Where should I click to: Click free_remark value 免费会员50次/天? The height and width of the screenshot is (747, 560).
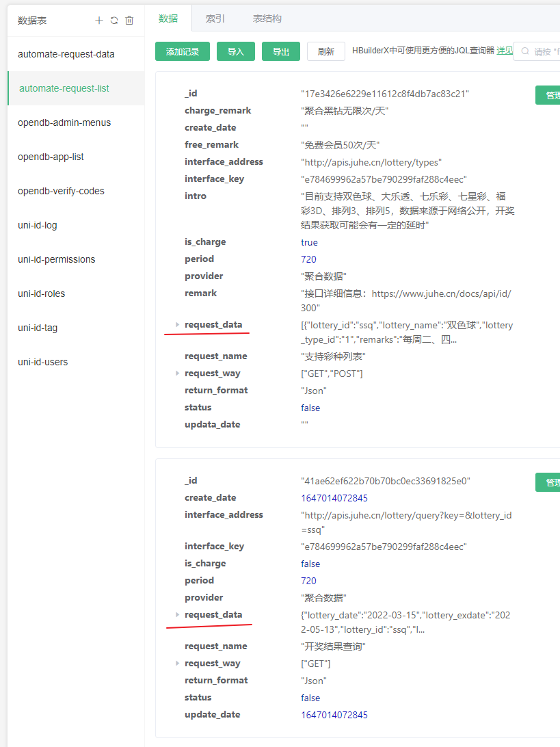tap(340, 145)
